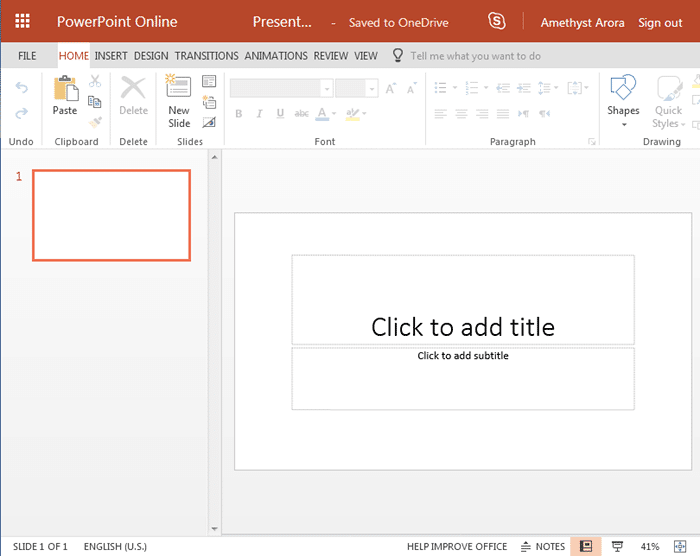Apply font color swatch A
Screen dimensions: 700x556
pos(322,114)
